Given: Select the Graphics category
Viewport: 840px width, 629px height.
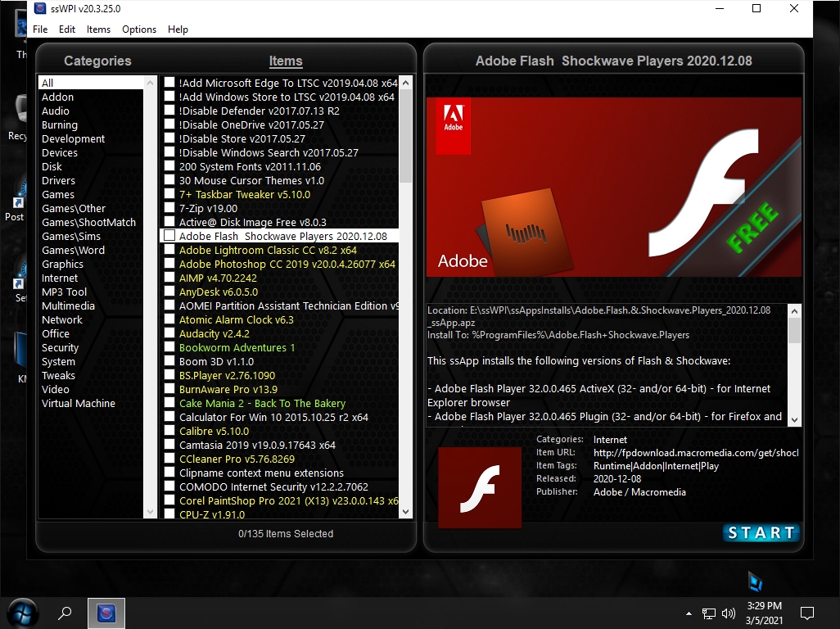Looking at the screenshot, I should tap(63, 265).
